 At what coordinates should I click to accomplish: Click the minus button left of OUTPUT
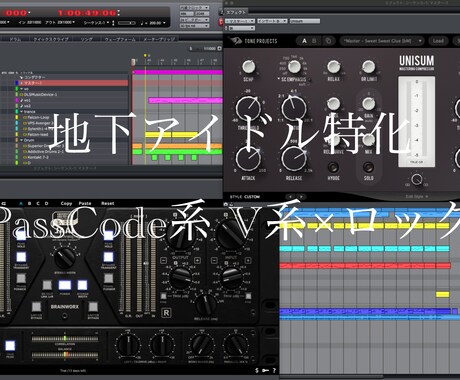164,260
